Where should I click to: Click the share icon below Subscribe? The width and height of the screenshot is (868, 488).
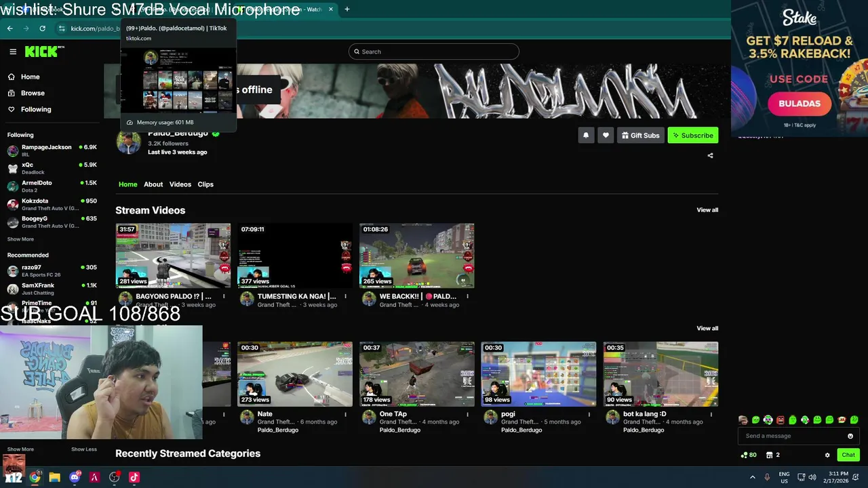tap(710, 155)
